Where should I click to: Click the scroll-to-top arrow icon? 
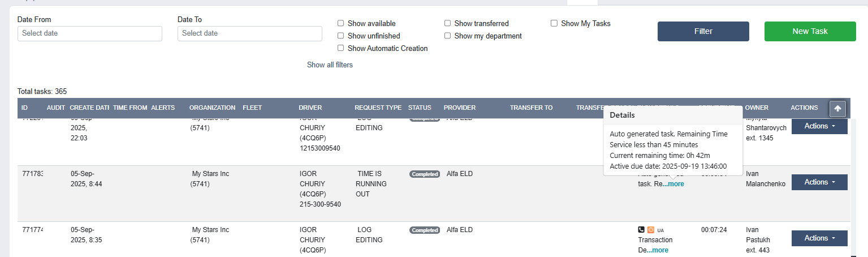[837, 108]
